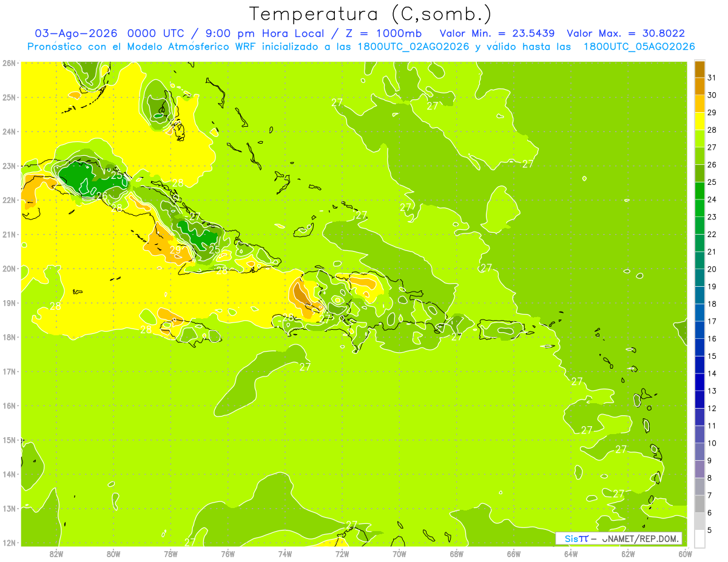Click the latitude axis label '16N'

pos(9,406)
